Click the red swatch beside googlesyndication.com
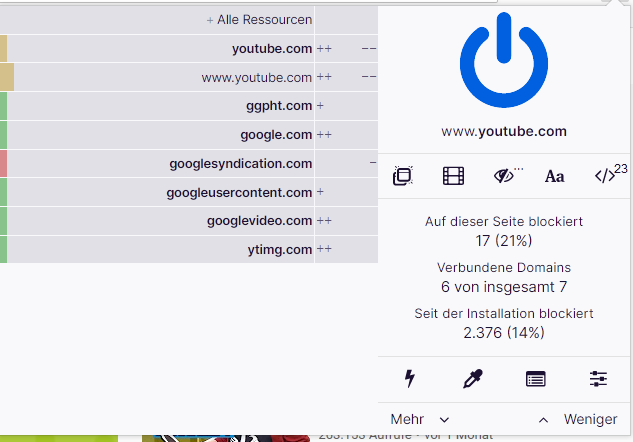 pos(3,163)
